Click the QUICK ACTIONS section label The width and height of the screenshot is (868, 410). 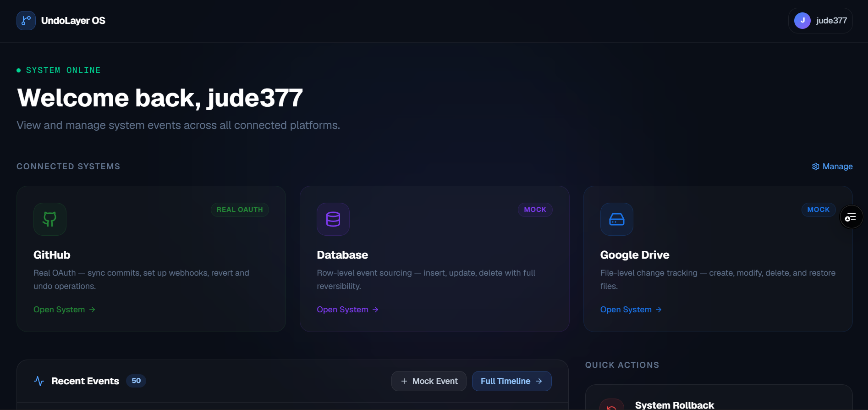pyautogui.click(x=622, y=365)
